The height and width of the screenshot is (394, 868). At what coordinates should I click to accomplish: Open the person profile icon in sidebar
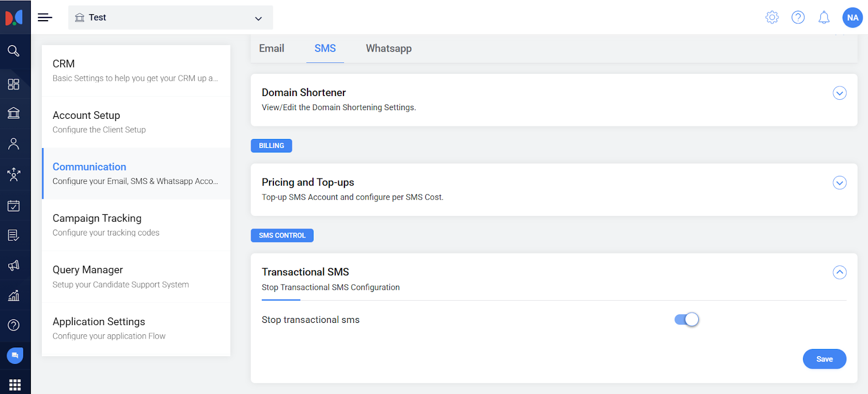click(14, 144)
